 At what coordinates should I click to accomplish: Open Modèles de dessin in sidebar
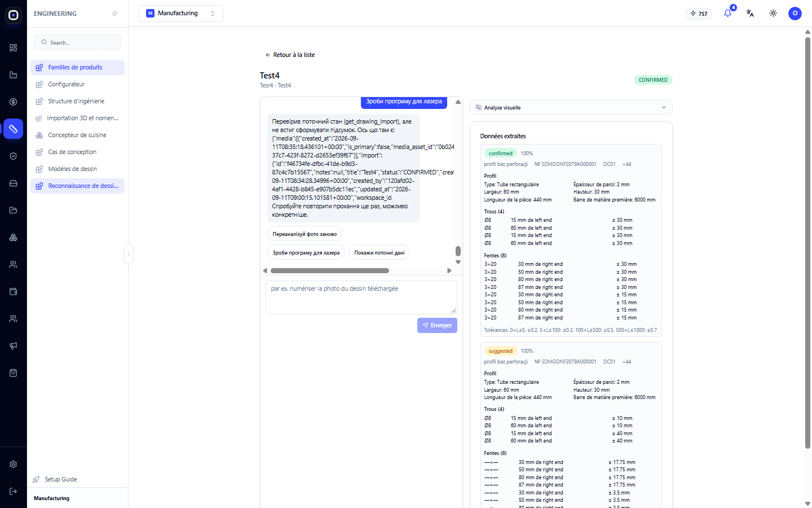(x=77, y=169)
